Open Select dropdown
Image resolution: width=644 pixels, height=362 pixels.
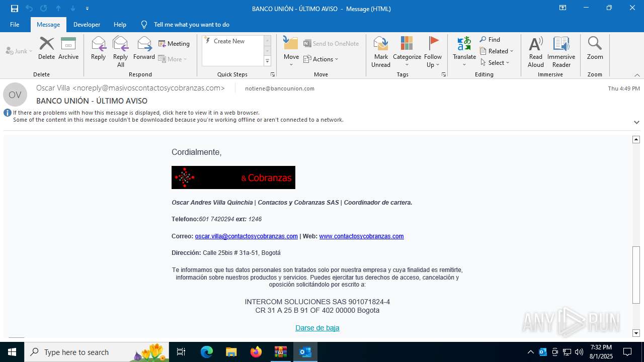click(x=495, y=63)
